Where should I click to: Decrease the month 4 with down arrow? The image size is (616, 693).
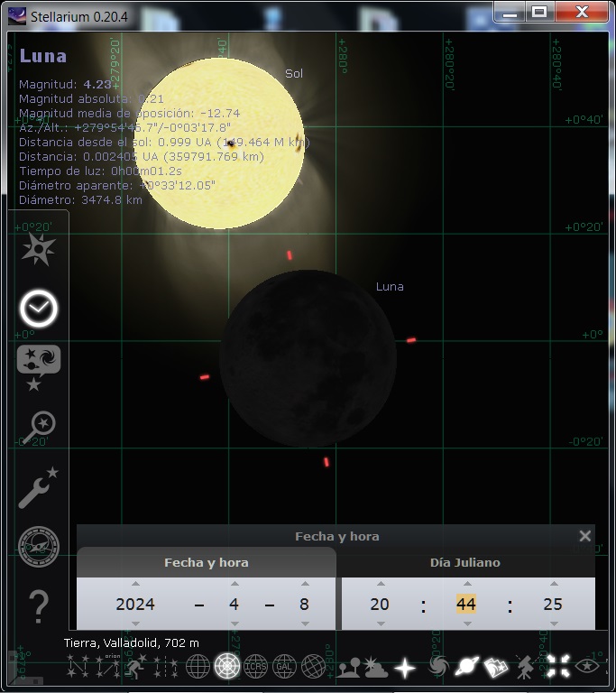(234, 624)
